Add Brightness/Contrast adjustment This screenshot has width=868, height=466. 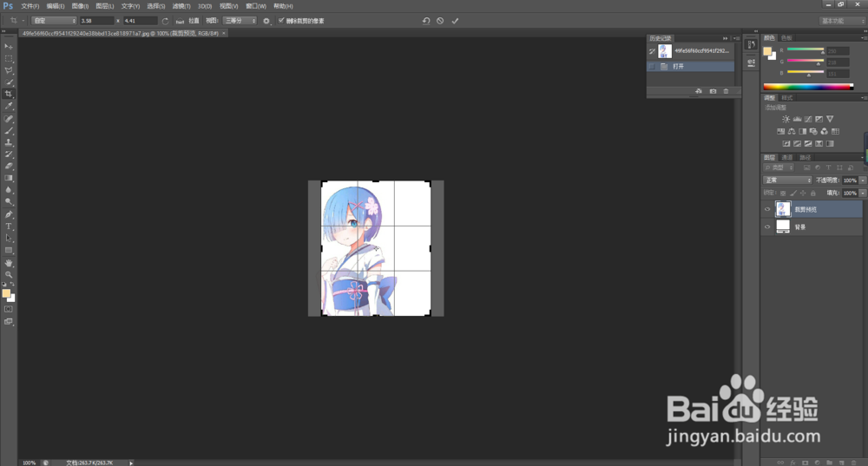[786, 119]
